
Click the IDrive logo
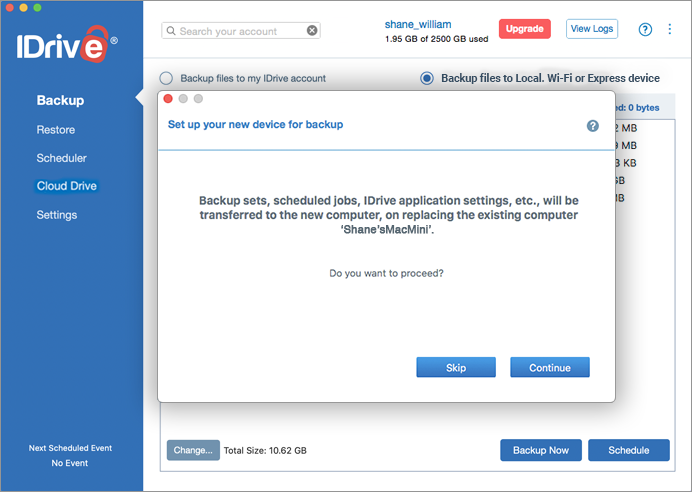[x=67, y=44]
